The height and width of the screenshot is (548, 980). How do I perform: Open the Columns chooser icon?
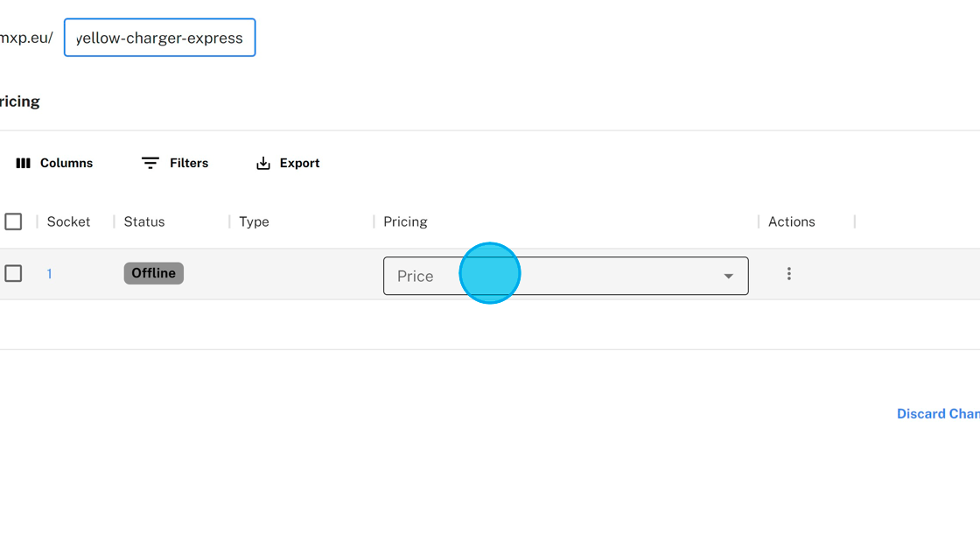[24, 164]
